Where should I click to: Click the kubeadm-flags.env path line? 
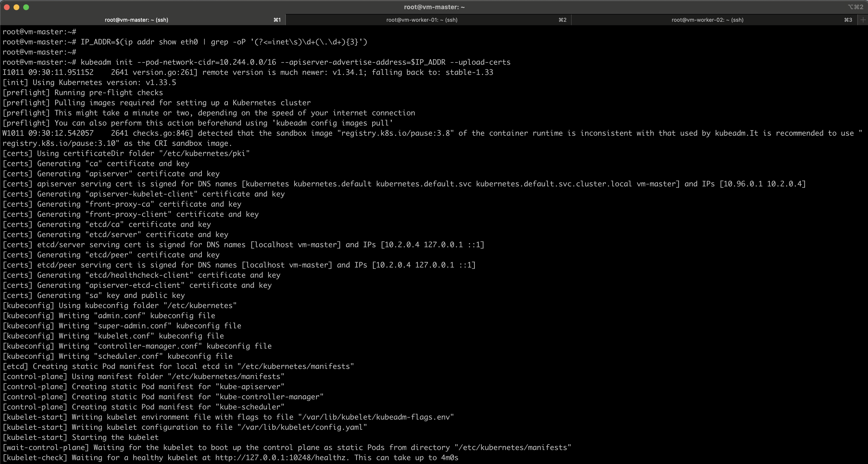click(x=376, y=417)
